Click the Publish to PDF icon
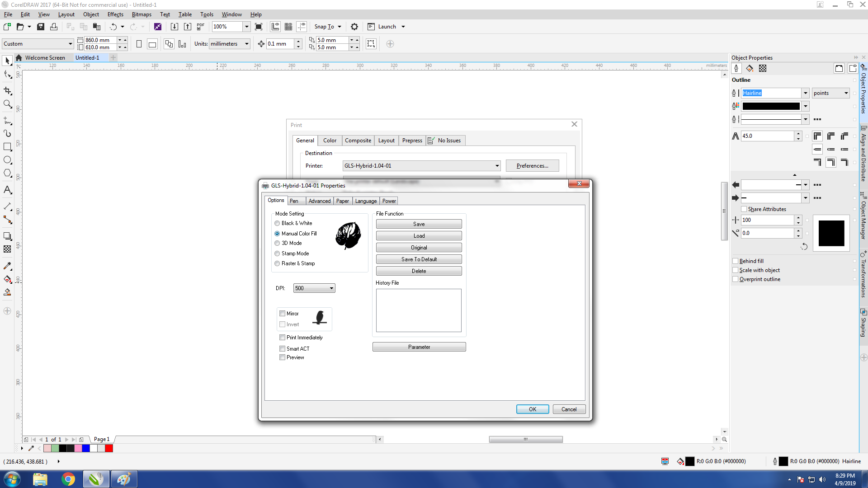Screen dimensions: 868x488 (200, 27)
